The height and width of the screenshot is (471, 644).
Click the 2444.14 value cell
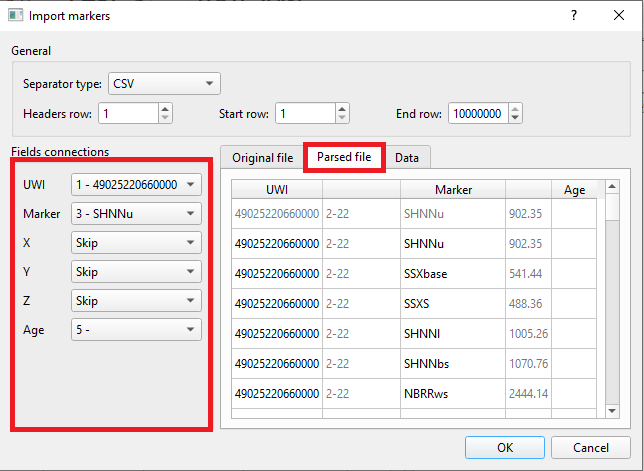[x=529, y=393]
